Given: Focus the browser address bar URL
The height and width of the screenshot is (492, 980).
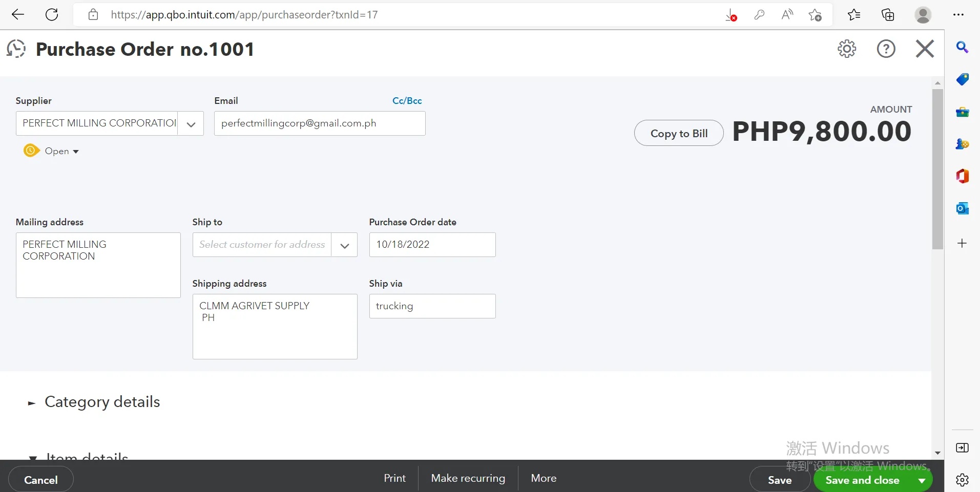Looking at the screenshot, I should pos(244,15).
